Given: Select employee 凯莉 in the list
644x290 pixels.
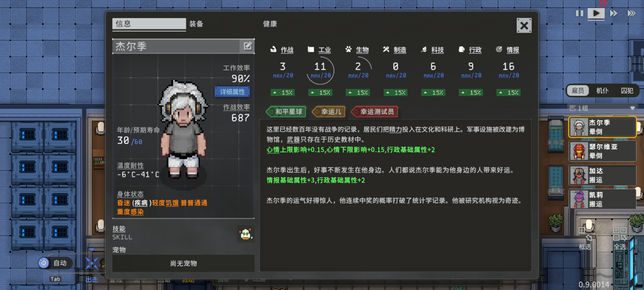Looking at the screenshot, I should (x=602, y=199).
